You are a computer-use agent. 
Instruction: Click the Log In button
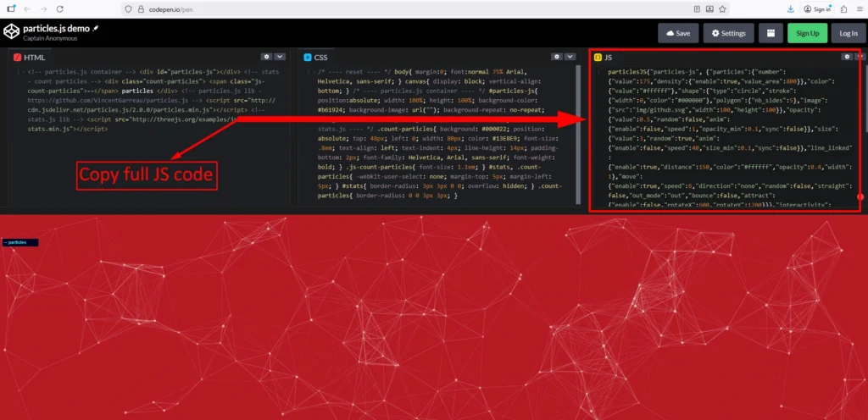(x=848, y=33)
